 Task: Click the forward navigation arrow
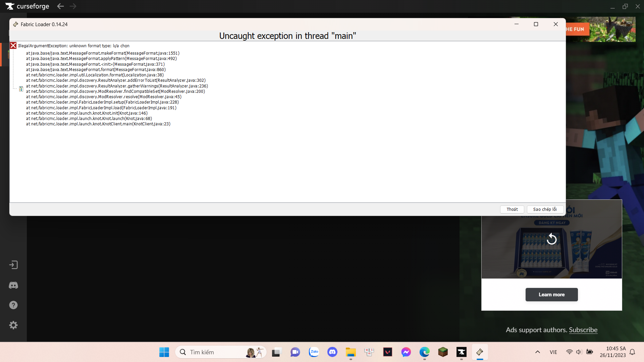point(73,6)
